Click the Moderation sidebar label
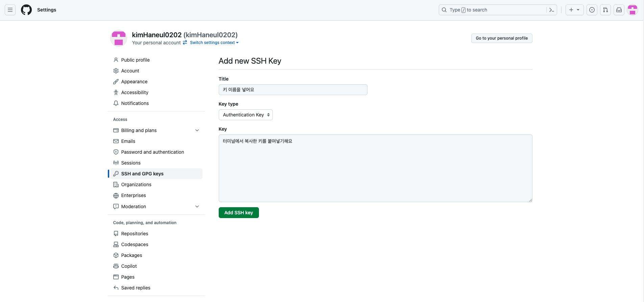 tap(134, 207)
